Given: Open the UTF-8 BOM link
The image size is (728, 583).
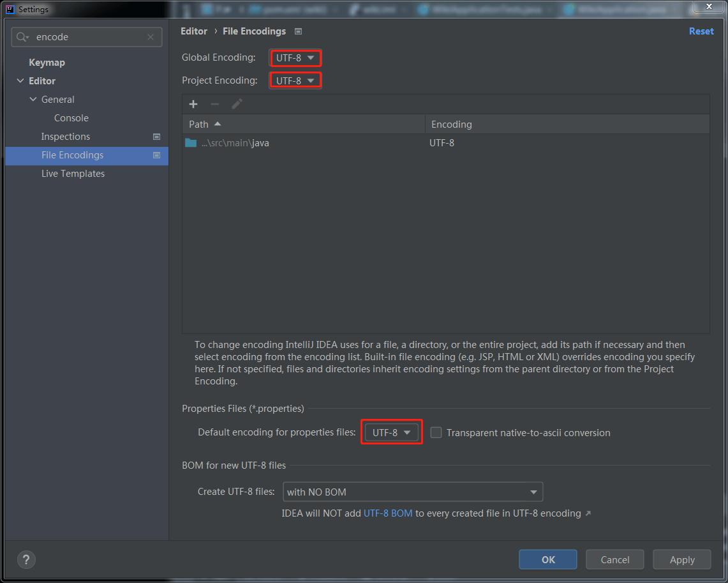Looking at the screenshot, I should (x=388, y=513).
